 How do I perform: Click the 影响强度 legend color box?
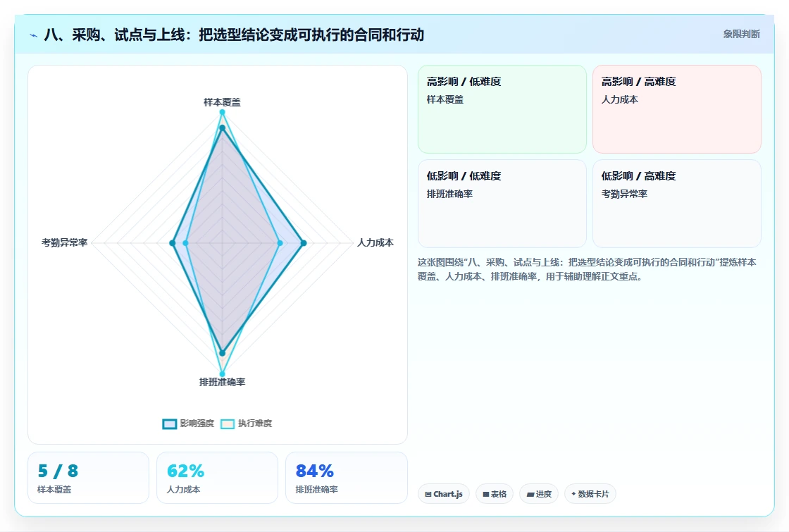pyautogui.click(x=170, y=423)
